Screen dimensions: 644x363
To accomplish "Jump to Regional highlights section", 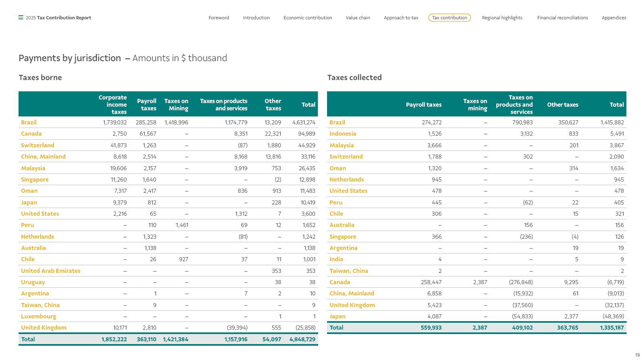I will 502,18.
